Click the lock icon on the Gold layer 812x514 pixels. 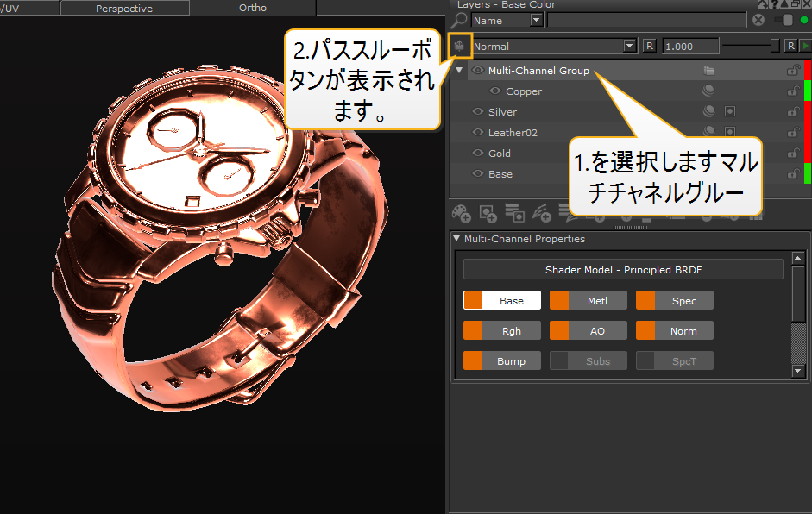[792, 154]
